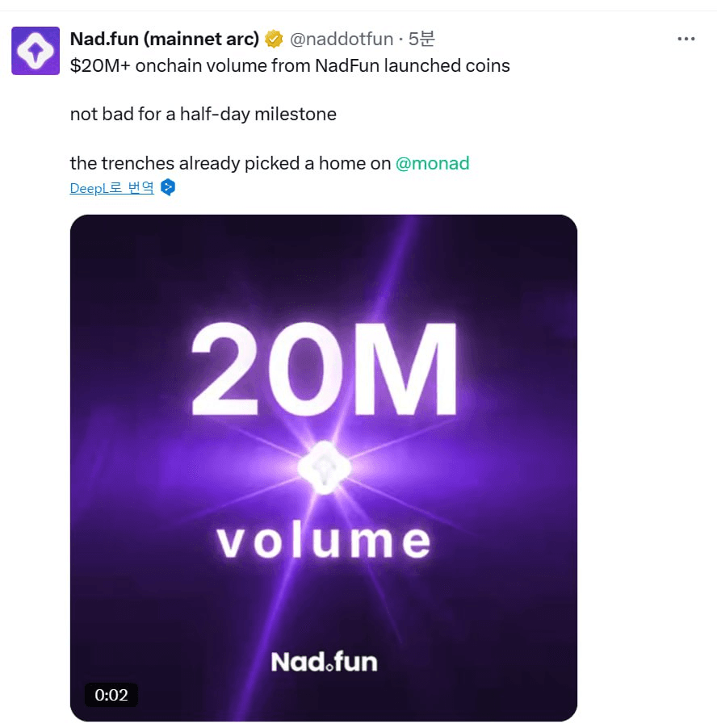The width and height of the screenshot is (717, 728).
Task: Click the "5분" post timestamp
Action: (x=421, y=39)
